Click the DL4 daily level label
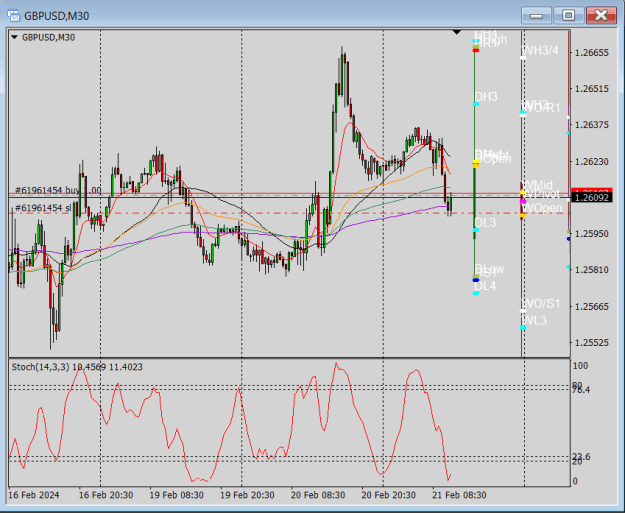625x513 pixels. point(485,286)
